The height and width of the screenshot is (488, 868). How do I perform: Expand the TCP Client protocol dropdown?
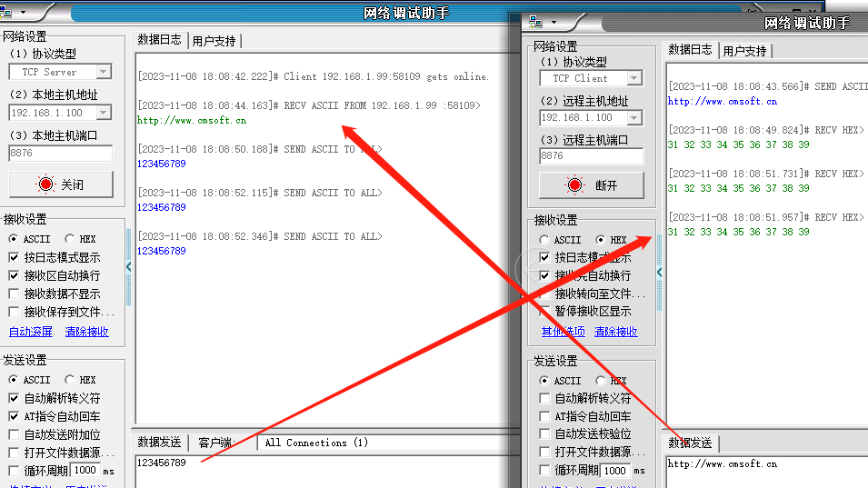[634, 78]
